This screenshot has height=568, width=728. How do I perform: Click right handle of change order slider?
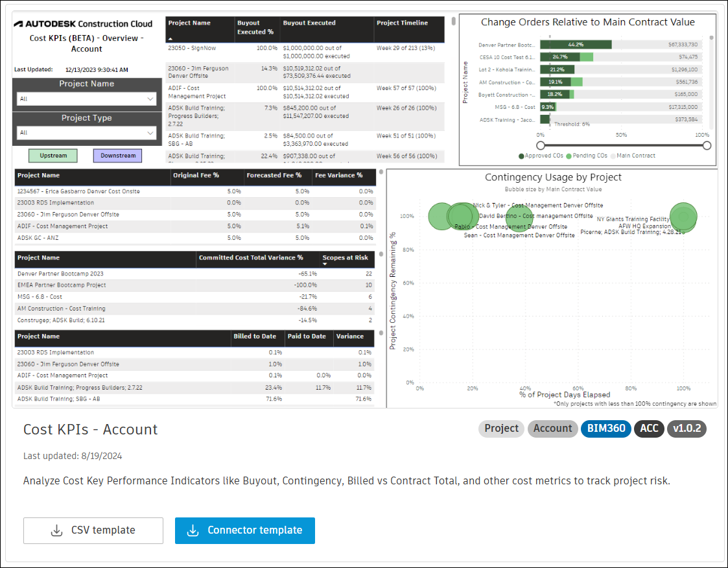click(x=707, y=145)
